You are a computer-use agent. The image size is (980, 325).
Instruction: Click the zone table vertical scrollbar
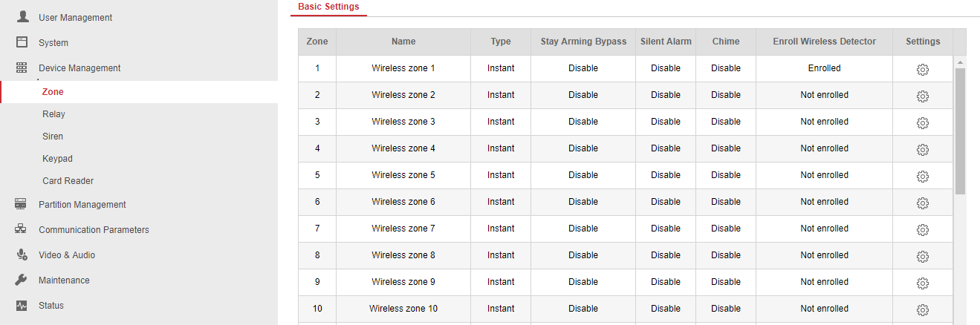pos(960,131)
